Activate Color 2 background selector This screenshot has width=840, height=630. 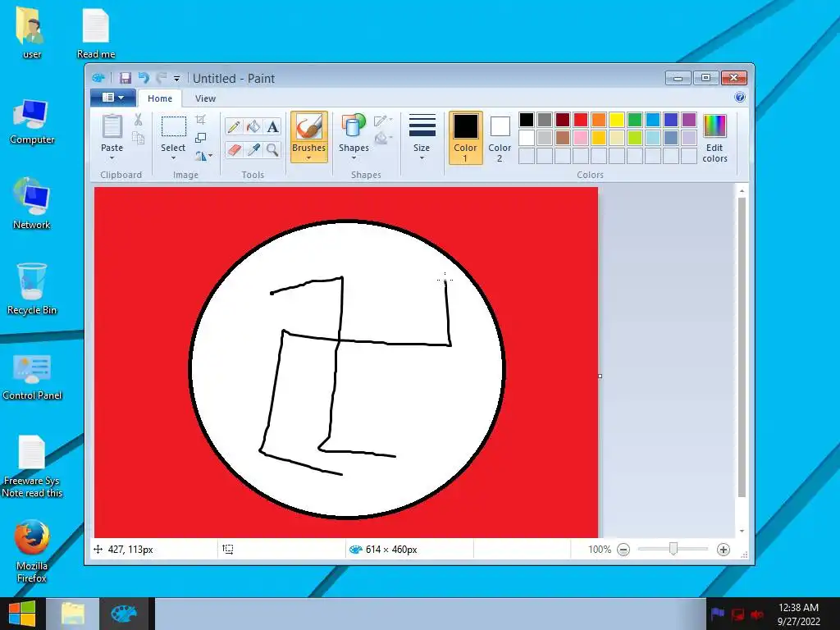pyautogui.click(x=500, y=137)
